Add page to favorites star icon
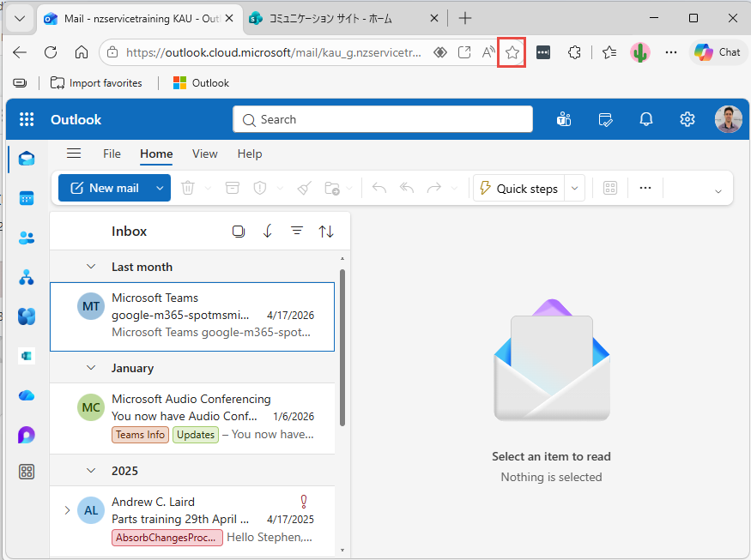The height and width of the screenshot is (560, 751). click(x=512, y=52)
